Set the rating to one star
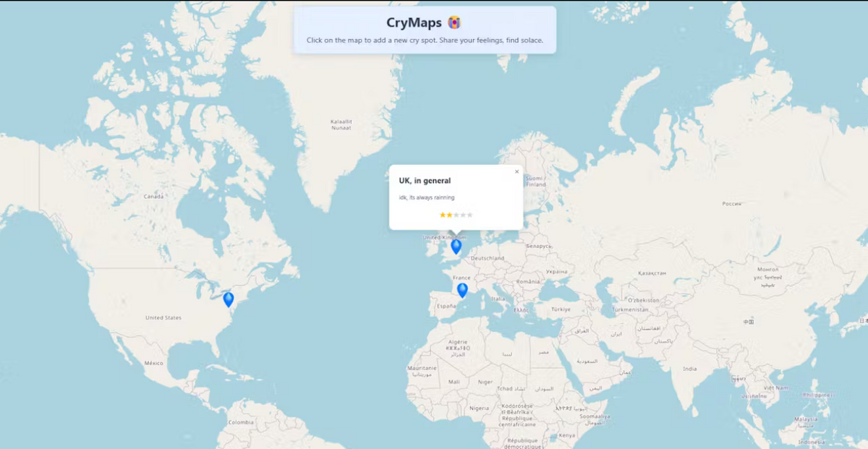This screenshot has width=868, height=449. (x=442, y=215)
